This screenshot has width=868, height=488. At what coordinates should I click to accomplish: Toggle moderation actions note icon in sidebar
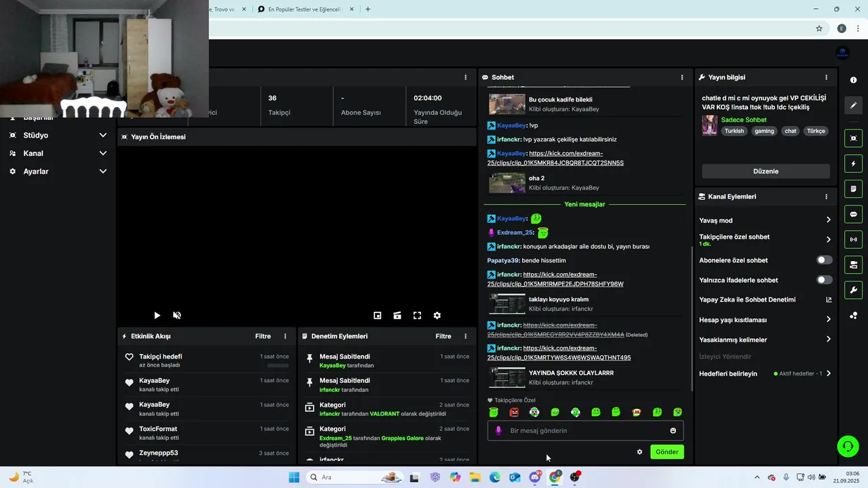click(x=853, y=188)
